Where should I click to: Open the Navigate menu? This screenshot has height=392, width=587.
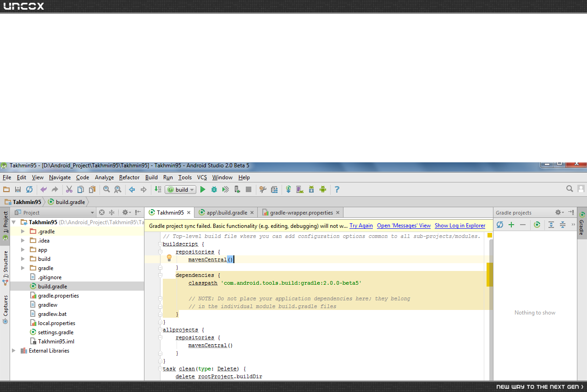coord(60,177)
